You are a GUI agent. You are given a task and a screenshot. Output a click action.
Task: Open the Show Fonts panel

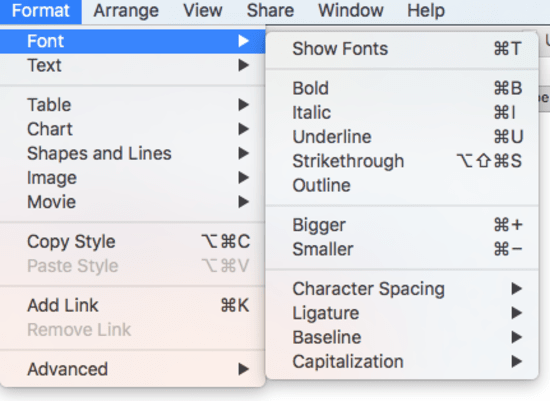coord(402,48)
